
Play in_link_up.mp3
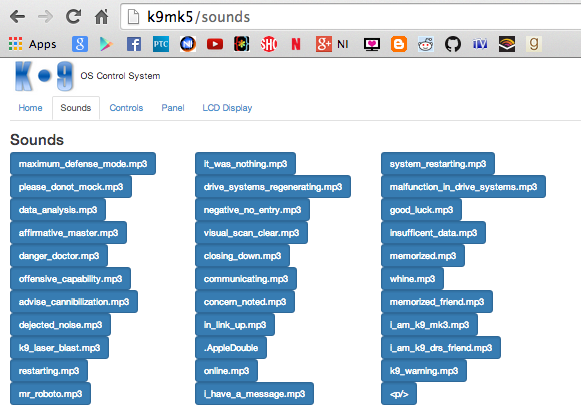[235, 324]
